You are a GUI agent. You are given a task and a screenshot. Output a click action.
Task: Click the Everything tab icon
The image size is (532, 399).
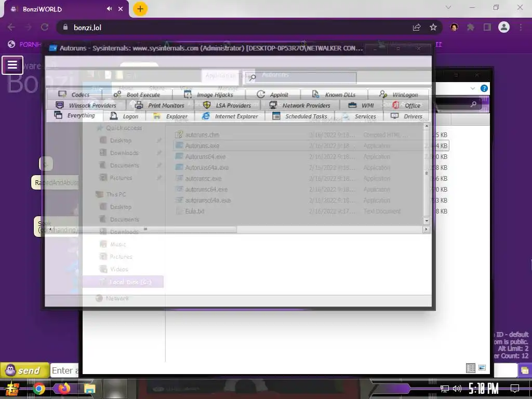click(x=58, y=115)
